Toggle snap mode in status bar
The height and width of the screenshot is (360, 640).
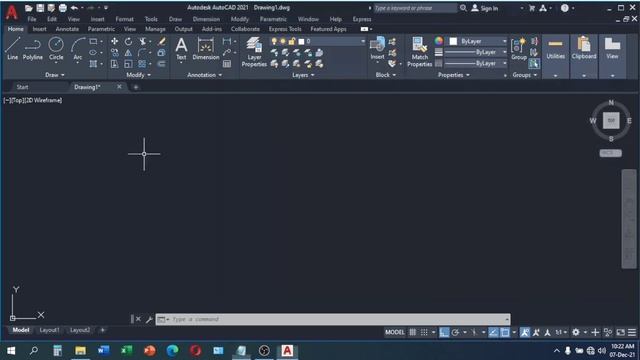click(424, 332)
